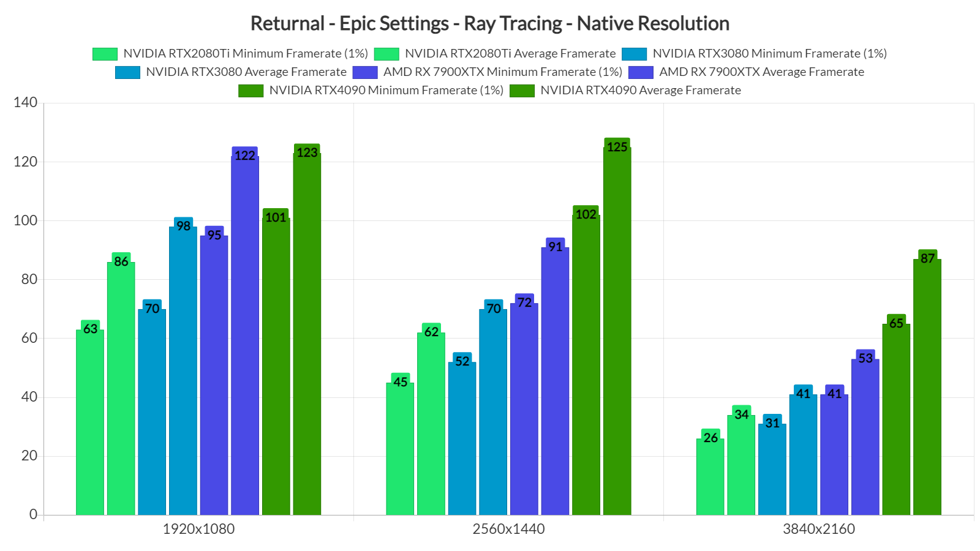Click the bar labeled 31 at 4K
Viewport: 980px width, 551px height.
(772, 470)
